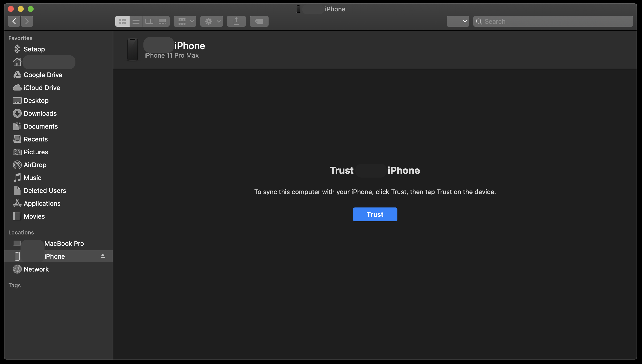Open Google Drive in the sidebar
The height and width of the screenshot is (364, 642).
58,75
